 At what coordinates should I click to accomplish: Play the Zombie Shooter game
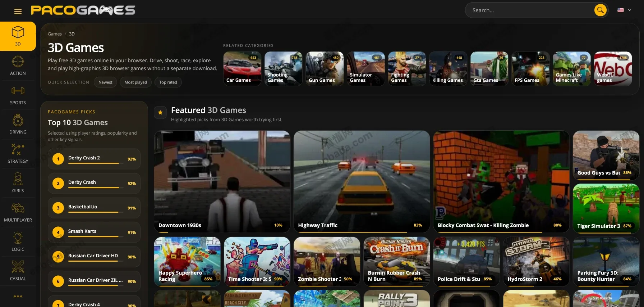[x=327, y=262]
